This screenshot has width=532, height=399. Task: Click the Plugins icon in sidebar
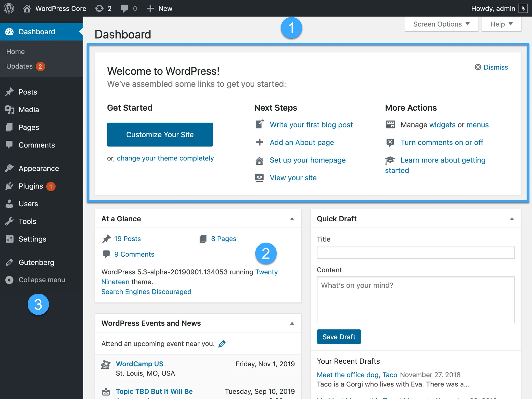pos(10,186)
